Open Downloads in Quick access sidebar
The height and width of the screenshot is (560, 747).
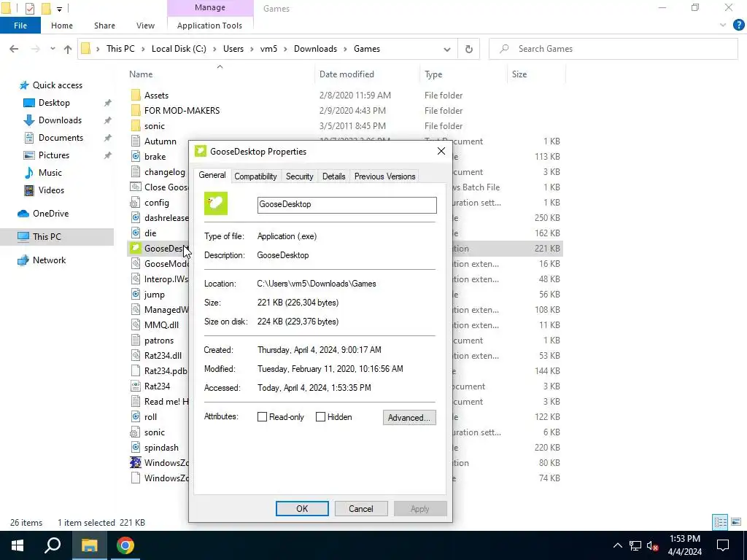pos(60,120)
